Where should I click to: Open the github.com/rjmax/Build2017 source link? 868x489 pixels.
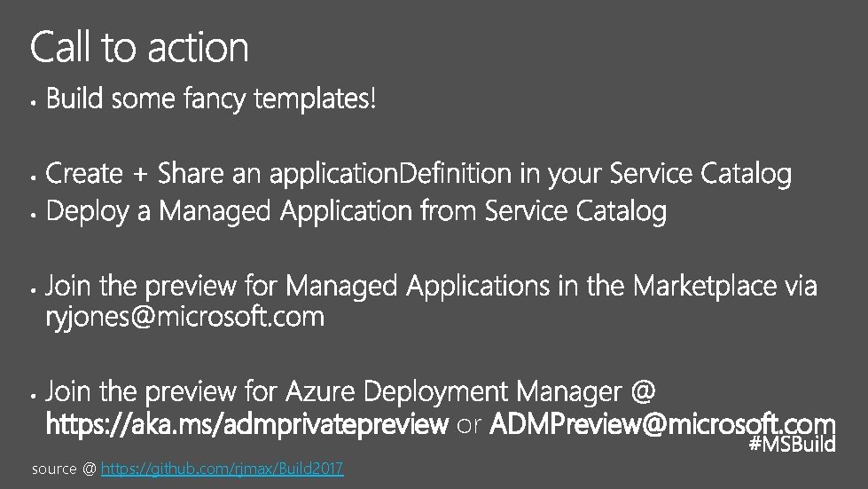(x=222, y=469)
